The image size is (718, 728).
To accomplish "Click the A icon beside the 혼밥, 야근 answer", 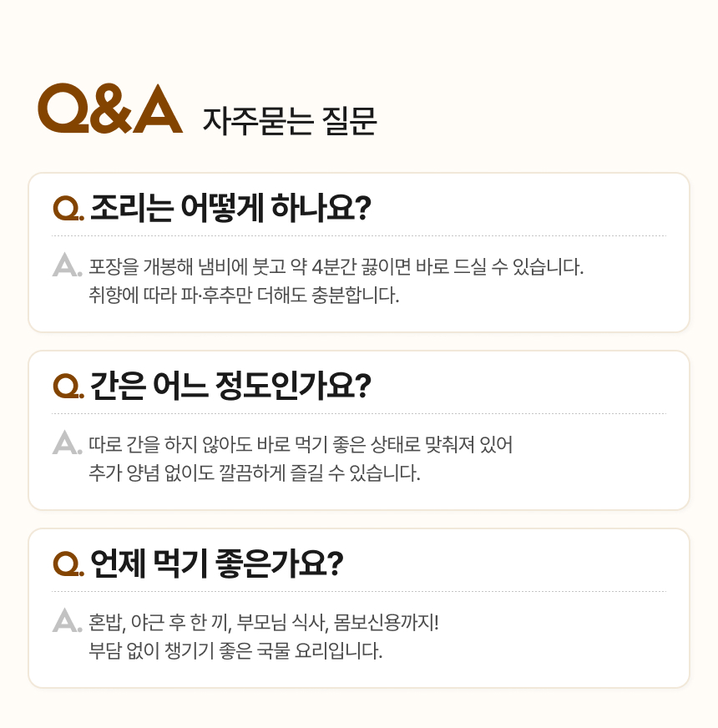I will [x=66, y=621].
